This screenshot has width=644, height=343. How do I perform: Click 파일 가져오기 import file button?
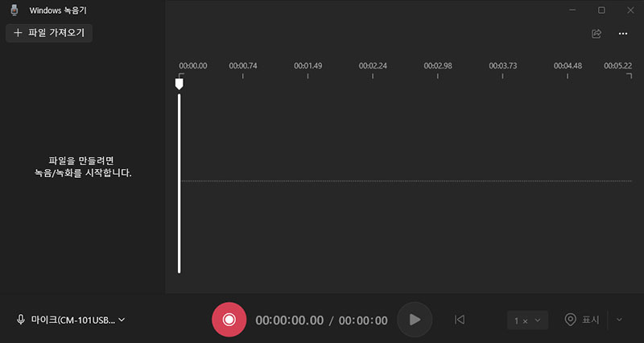(x=49, y=33)
